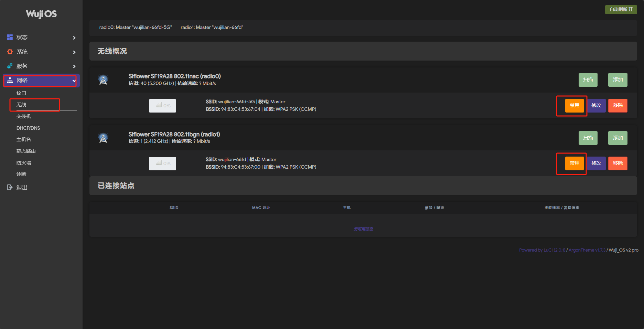
Task: Click the Services icon in sidebar
Action: point(10,66)
